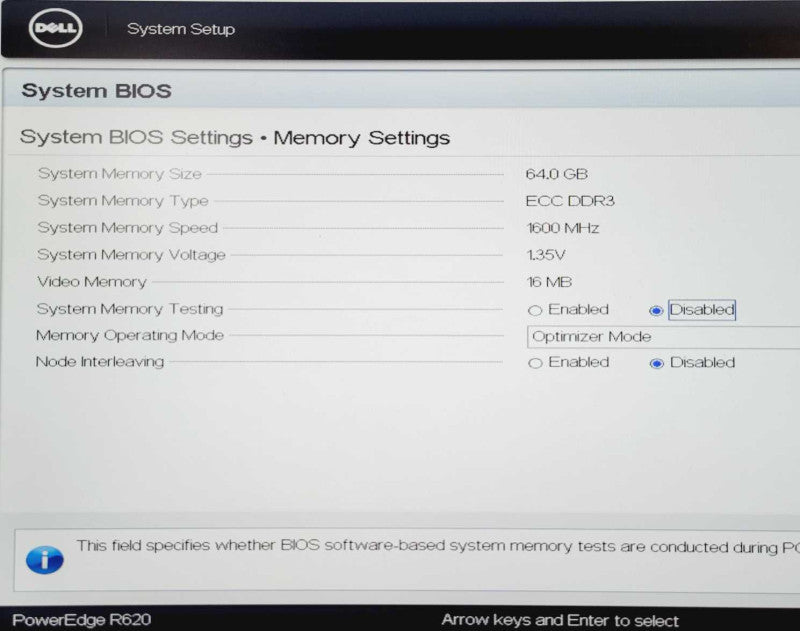Select the System Memory Testing label
Screen dimensions: 800x631
130,309
